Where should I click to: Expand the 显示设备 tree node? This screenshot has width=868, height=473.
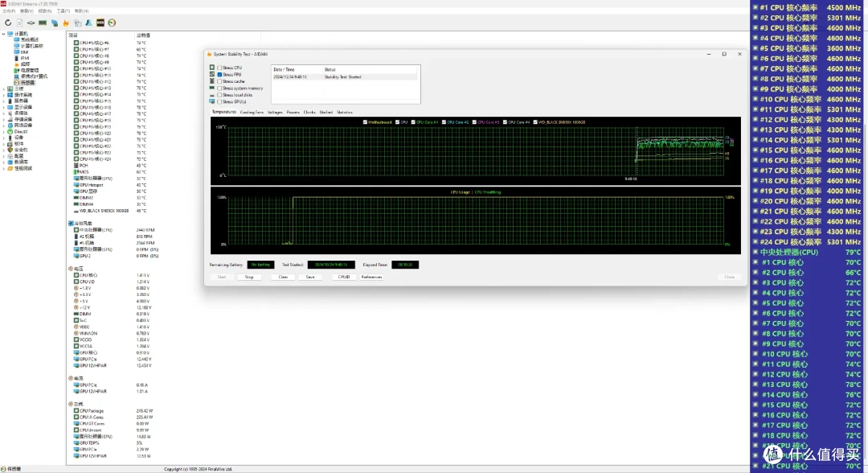pyautogui.click(x=3, y=107)
